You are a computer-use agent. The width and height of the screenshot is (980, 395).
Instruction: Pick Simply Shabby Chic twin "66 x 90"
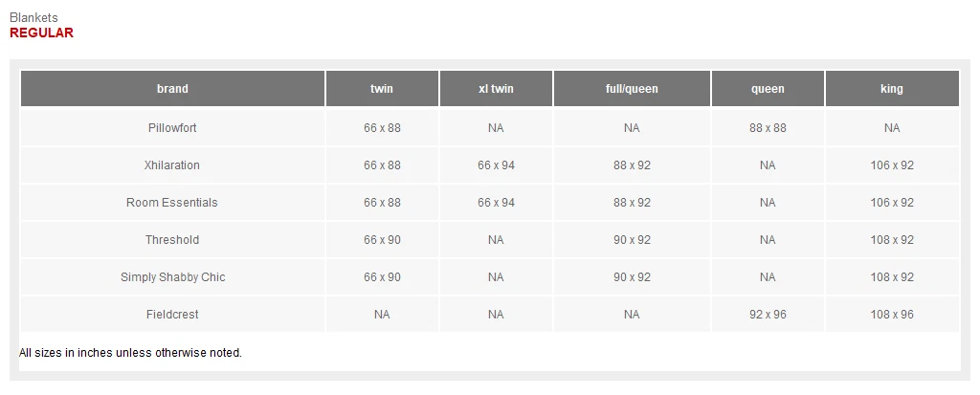(382, 276)
